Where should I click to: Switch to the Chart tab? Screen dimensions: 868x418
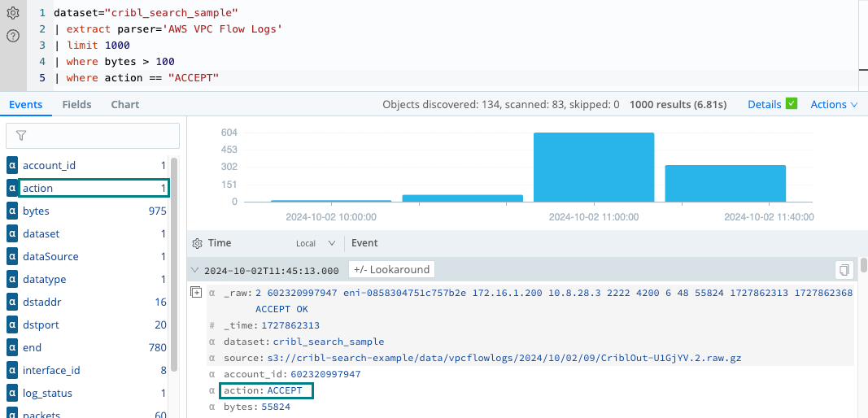[124, 104]
